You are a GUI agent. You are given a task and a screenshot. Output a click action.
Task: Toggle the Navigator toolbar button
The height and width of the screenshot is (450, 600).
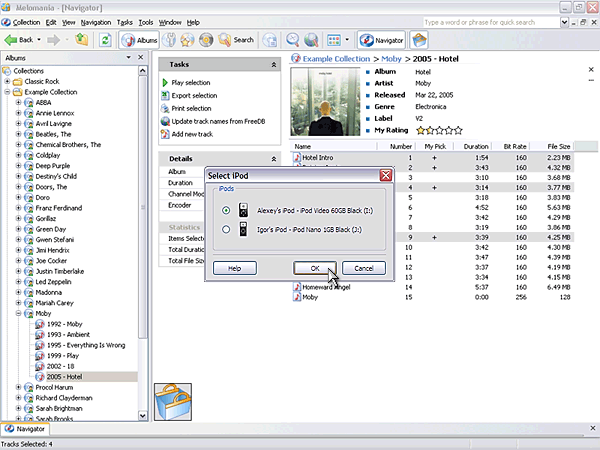[381, 40]
